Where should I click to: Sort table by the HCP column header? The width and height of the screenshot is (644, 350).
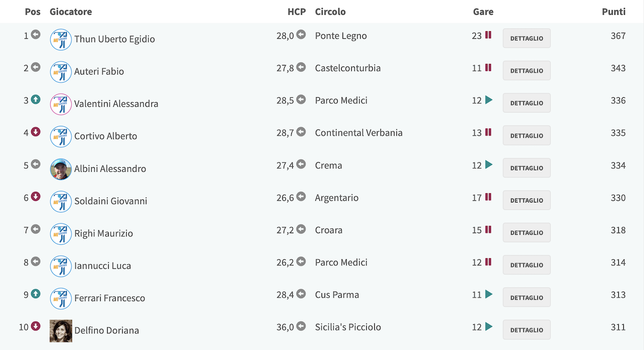click(x=297, y=12)
